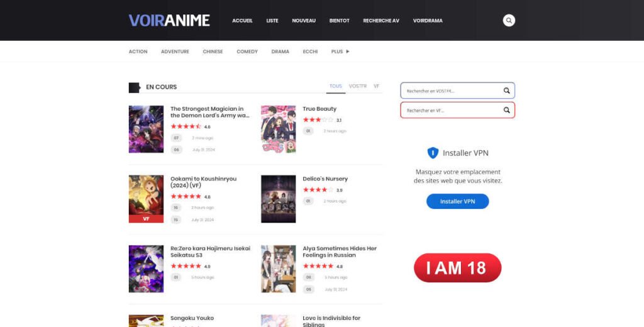Click the EN COURS heading
This screenshot has height=327, width=644.
(x=162, y=87)
